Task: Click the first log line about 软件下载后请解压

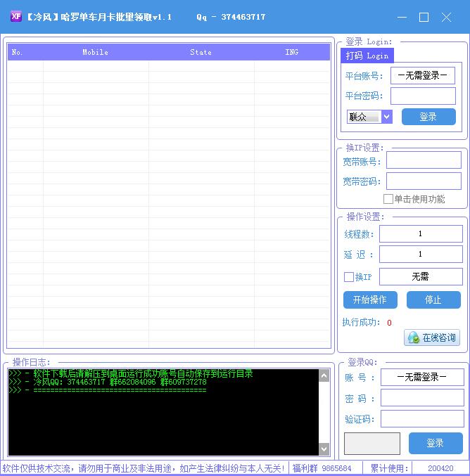Action: (x=131, y=373)
